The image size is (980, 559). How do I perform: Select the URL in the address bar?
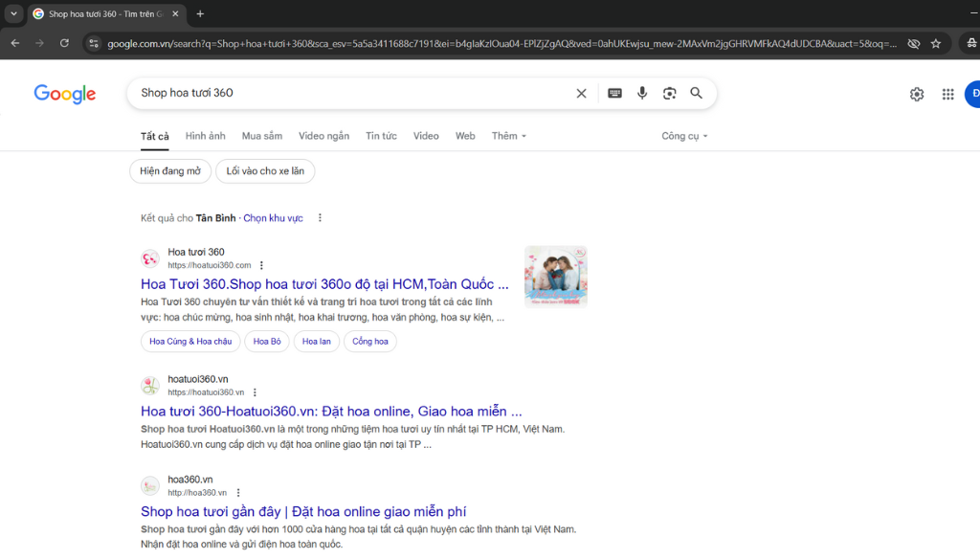(501, 43)
